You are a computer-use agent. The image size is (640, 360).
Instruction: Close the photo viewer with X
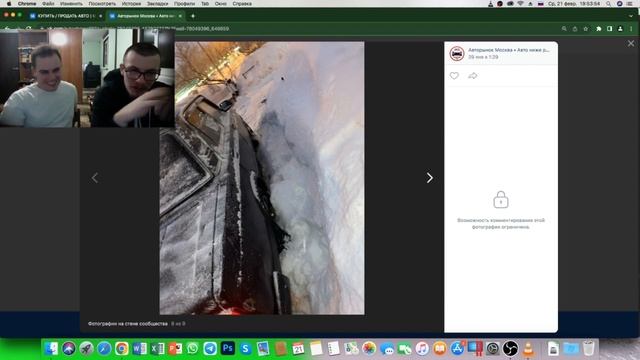(631, 43)
